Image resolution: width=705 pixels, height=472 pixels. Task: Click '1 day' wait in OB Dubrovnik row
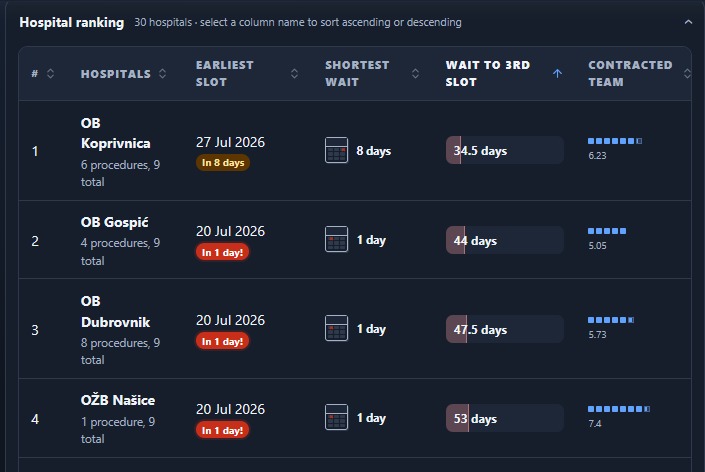[x=371, y=329]
